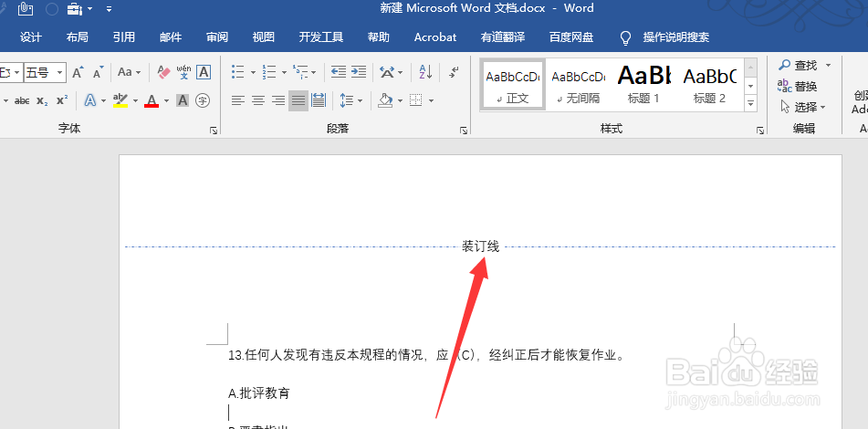This screenshot has height=429, width=868.
Task: Apply the 无间隔 style
Action: [x=579, y=85]
